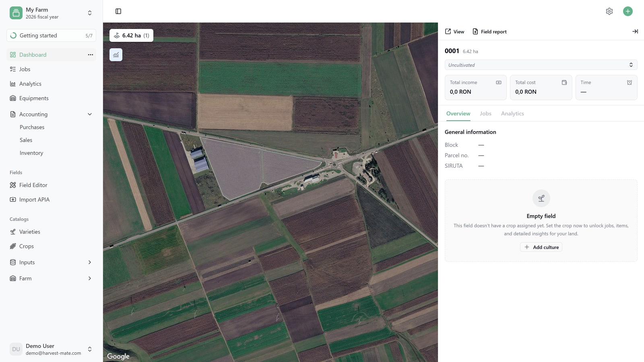644x362 pixels.
Task: Open the My Farm workspace switcher
Action: point(52,13)
